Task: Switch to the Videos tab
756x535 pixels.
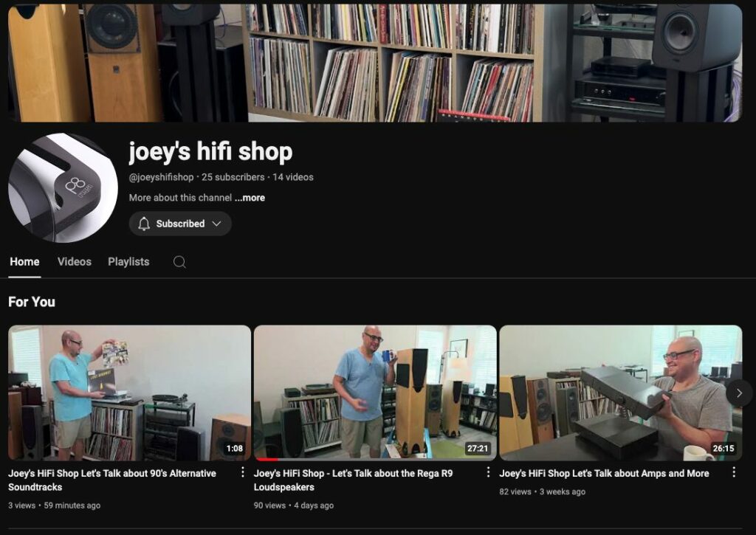Action: 75,262
